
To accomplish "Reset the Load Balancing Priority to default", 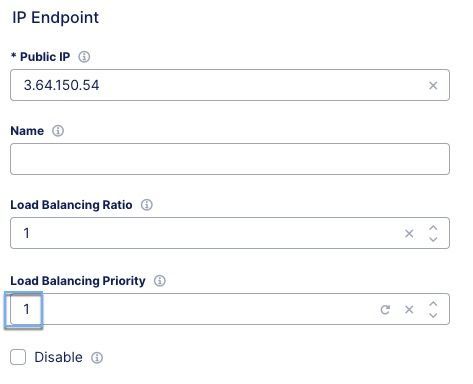I will coord(385,310).
